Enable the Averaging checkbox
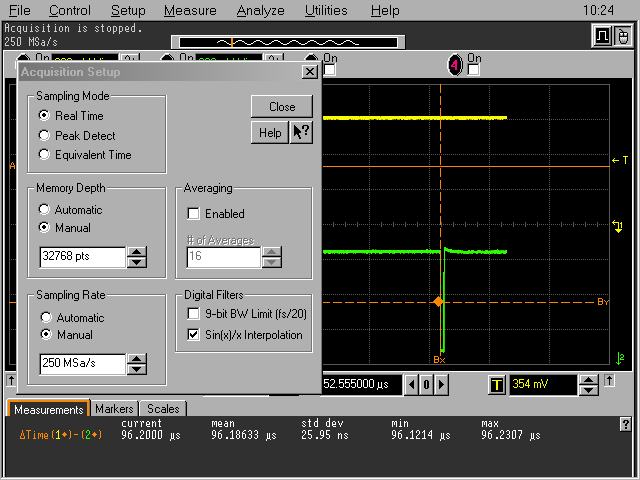The width and height of the screenshot is (640, 480). [x=194, y=214]
